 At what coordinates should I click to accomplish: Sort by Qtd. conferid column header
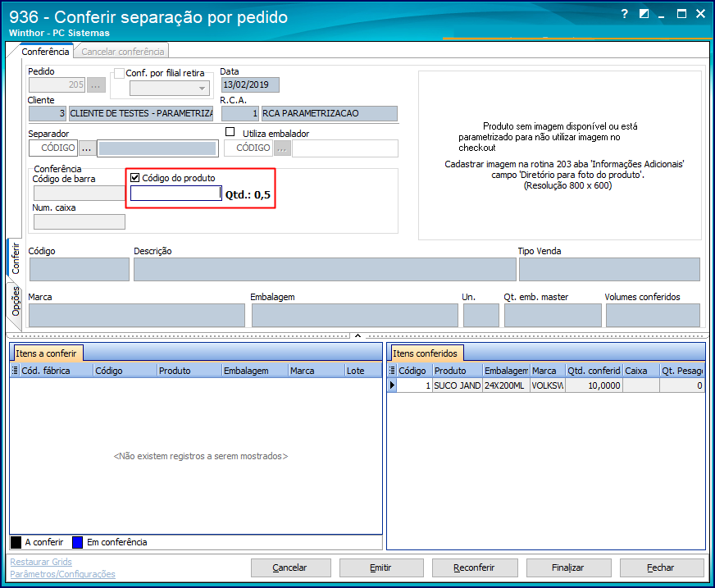click(x=594, y=371)
